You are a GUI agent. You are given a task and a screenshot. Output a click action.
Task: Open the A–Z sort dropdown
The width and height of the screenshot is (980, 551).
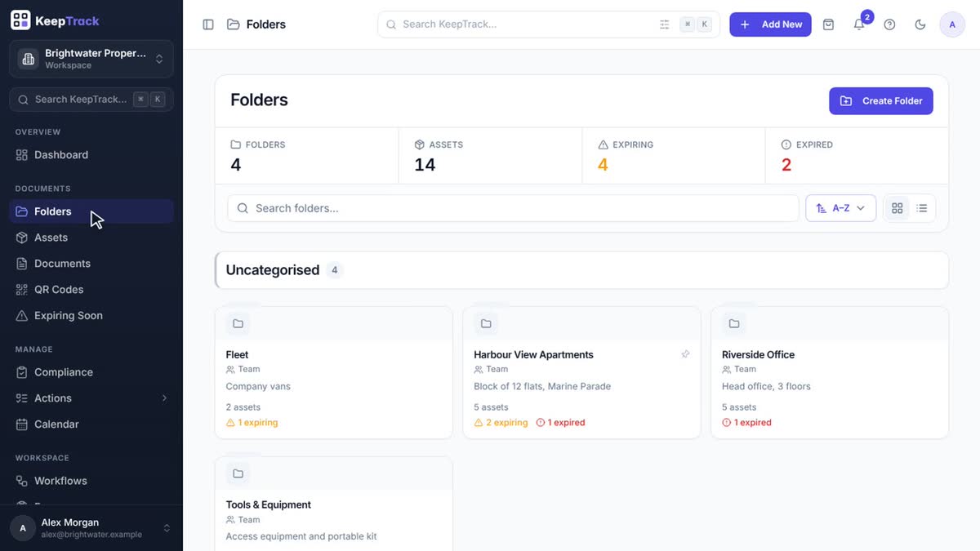(840, 208)
